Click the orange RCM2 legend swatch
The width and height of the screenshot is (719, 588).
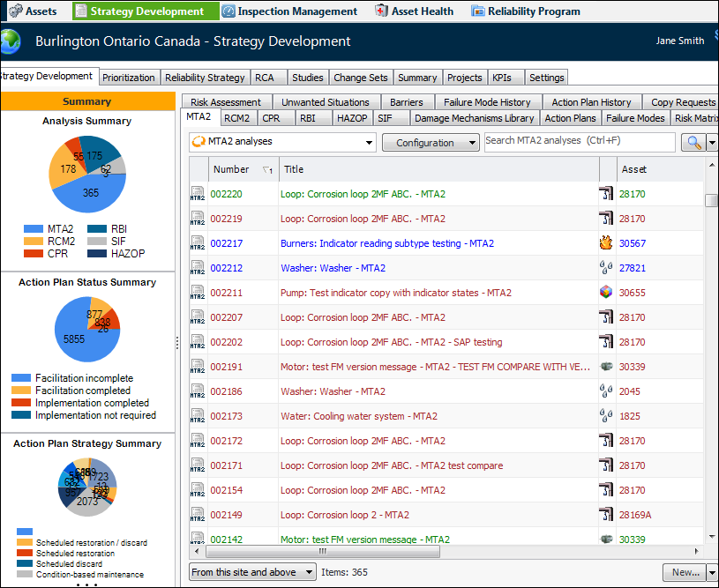34,241
